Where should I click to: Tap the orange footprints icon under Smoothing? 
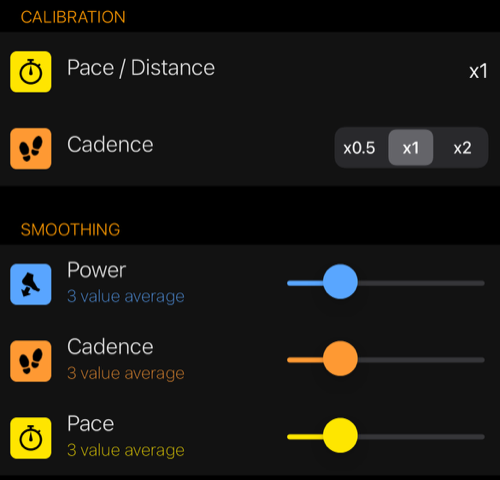tap(31, 361)
